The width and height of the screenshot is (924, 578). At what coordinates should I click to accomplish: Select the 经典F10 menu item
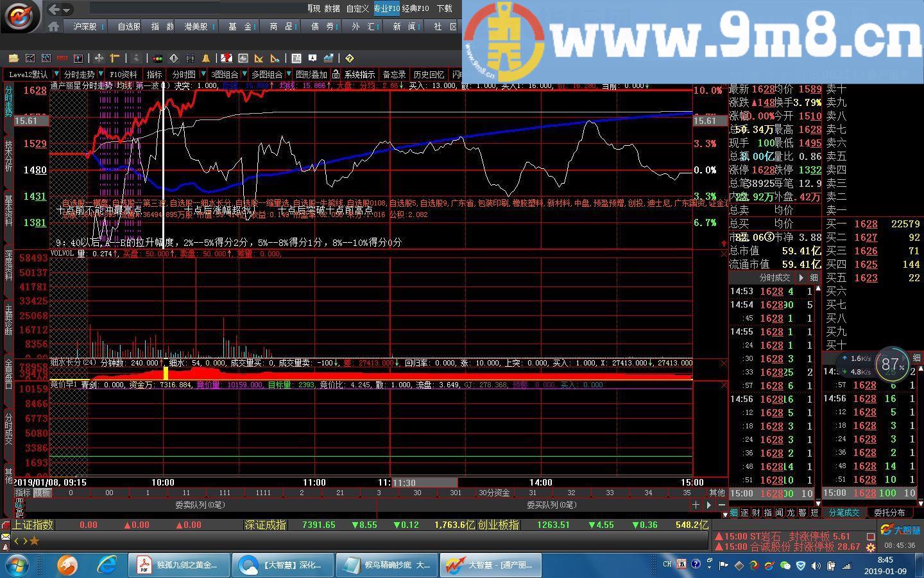coord(415,8)
